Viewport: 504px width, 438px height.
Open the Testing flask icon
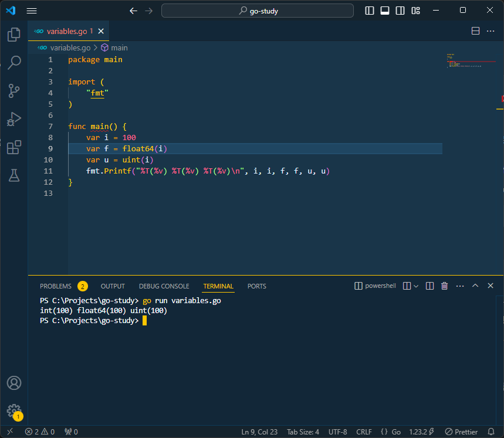point(14,175)
